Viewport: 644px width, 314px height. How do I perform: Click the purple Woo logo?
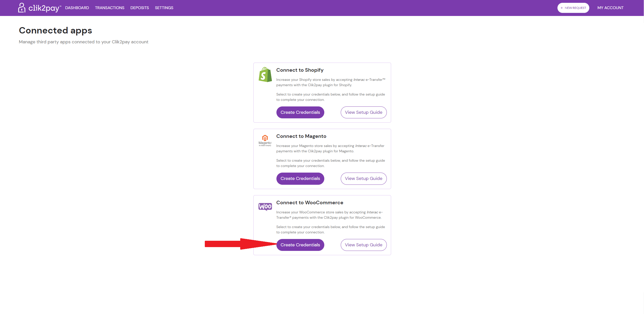point(265,207)
